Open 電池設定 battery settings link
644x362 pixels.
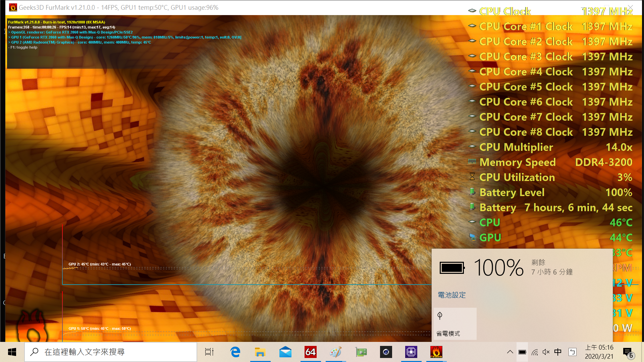point(452,295)
